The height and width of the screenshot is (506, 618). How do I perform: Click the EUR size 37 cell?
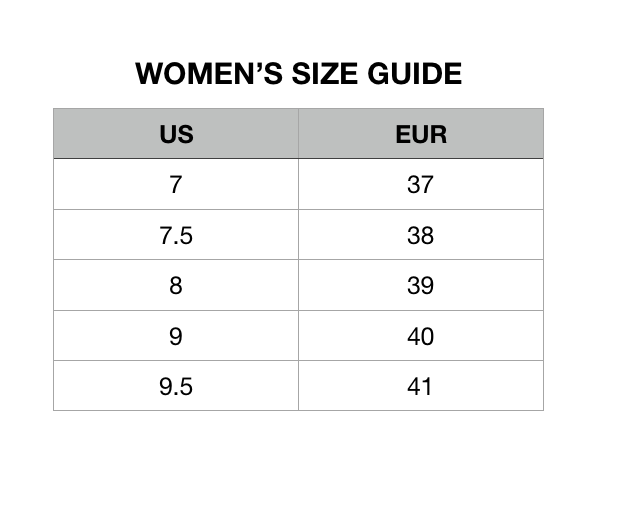[420, 185]
